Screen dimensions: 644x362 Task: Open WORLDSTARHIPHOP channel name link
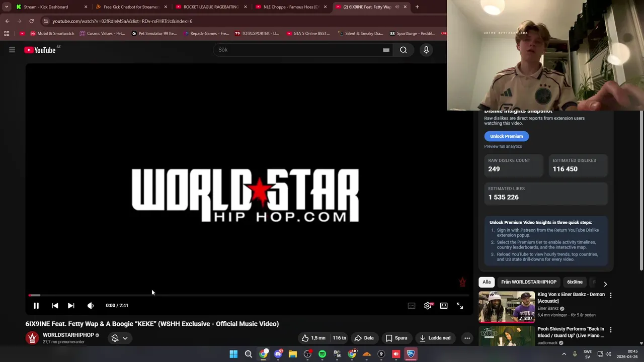(68, 335)
